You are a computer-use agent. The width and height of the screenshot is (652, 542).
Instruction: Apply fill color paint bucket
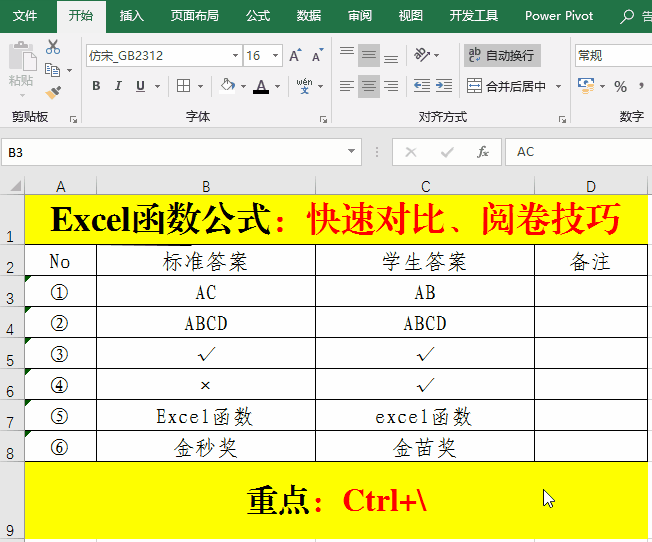click(x=227, y=86)
